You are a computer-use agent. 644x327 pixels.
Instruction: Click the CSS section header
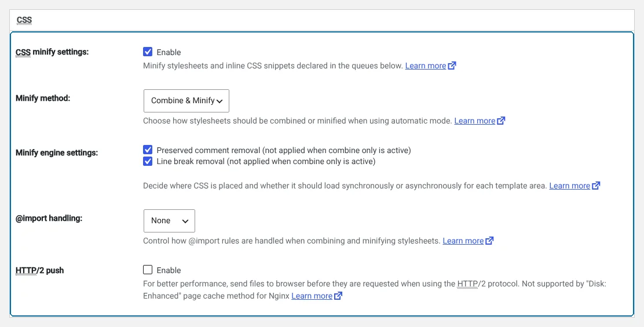point(24,20)
